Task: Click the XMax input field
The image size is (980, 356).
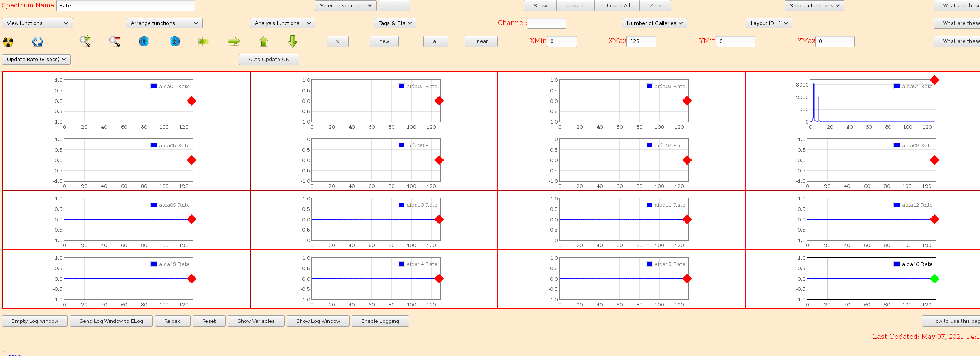Action: (641, 41)
